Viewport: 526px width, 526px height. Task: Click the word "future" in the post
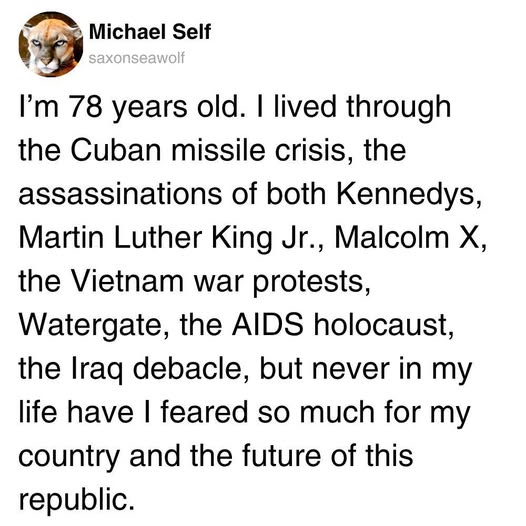tap(281, 456)
